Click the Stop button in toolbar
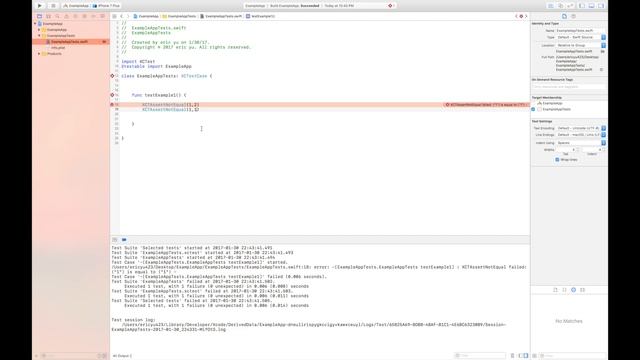The width and height of the screenshot is (640, 360). click(53, 6)
